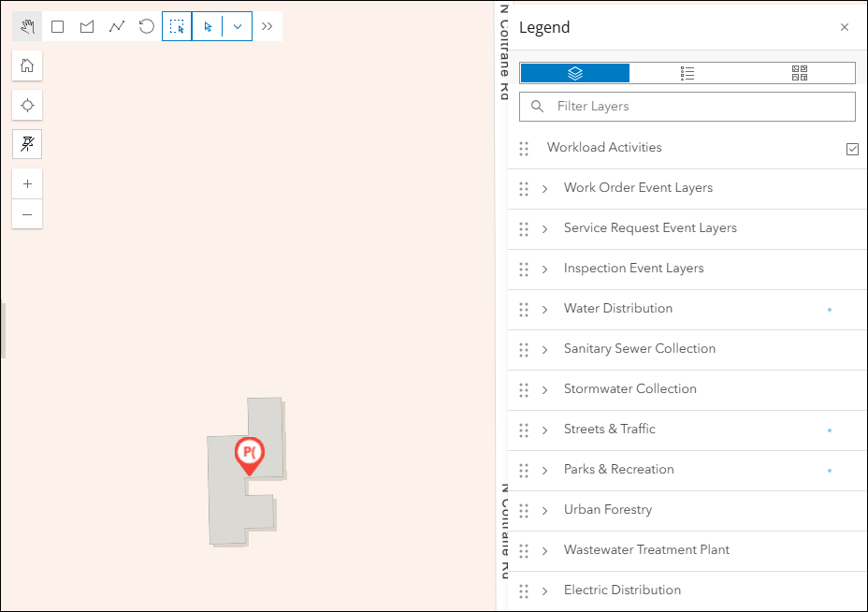Zoom in using the plus button
This screenshot has height=612, width=868.
(x=26, y=183)
